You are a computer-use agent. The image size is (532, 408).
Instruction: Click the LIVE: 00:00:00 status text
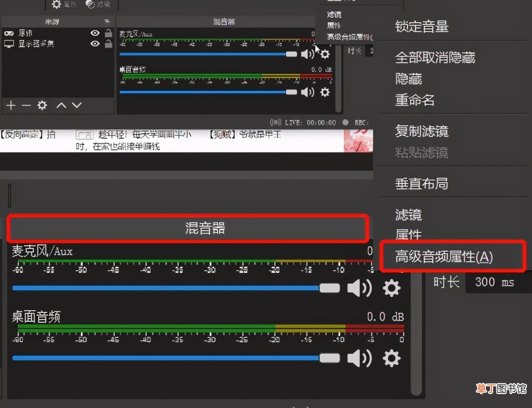[310, 123]
